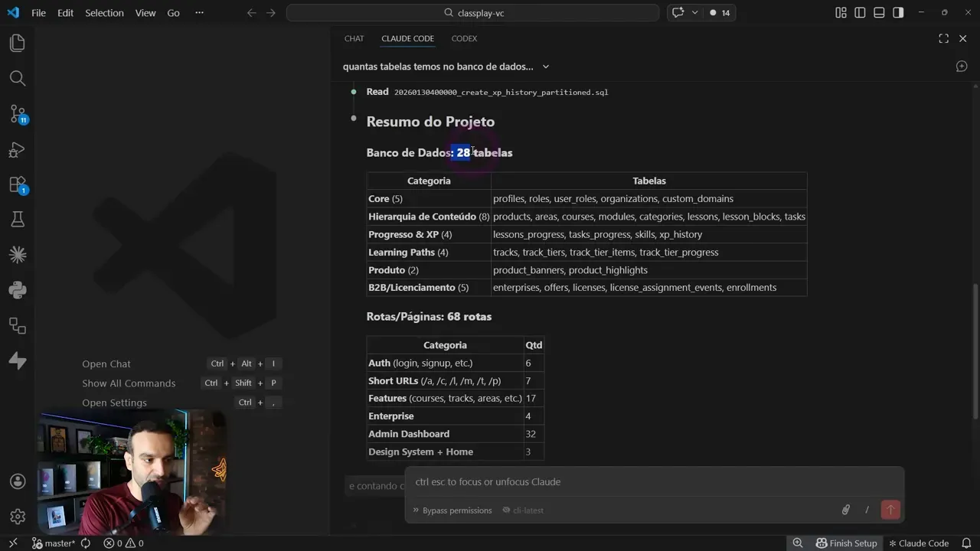980x551 pixels.
Task: Start a new Claude conversation with plus icon
Action: point(962,67)
